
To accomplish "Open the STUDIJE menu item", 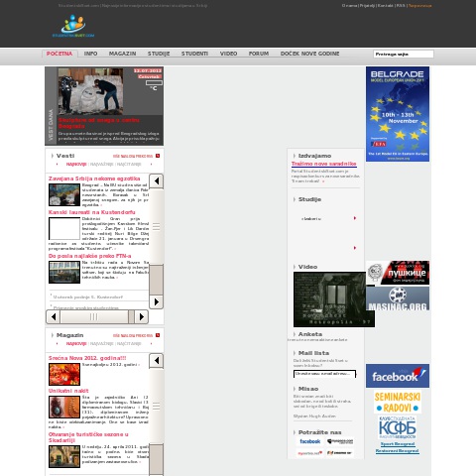I will 159,54.
